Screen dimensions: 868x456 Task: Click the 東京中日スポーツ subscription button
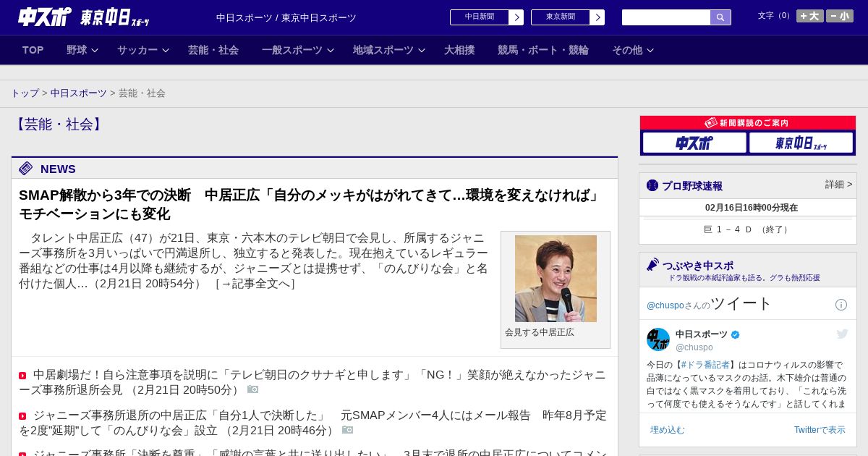click(x=801, y=143)
